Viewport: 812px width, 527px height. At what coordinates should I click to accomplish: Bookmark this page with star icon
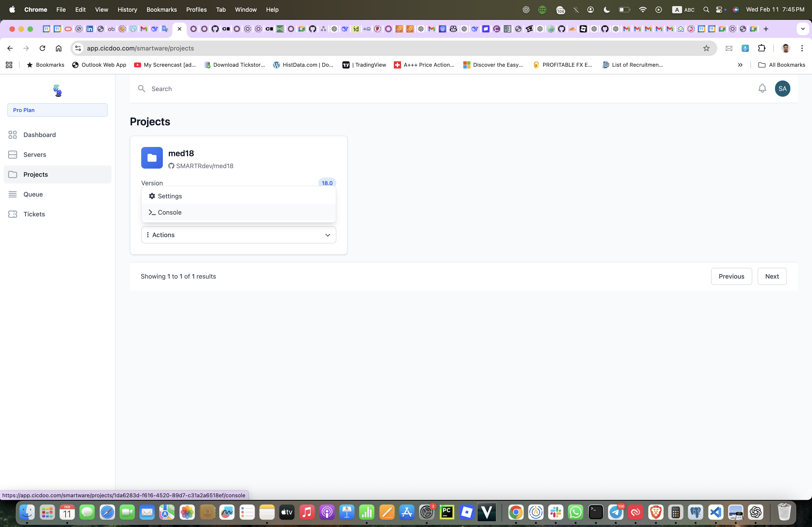point(706,48)
